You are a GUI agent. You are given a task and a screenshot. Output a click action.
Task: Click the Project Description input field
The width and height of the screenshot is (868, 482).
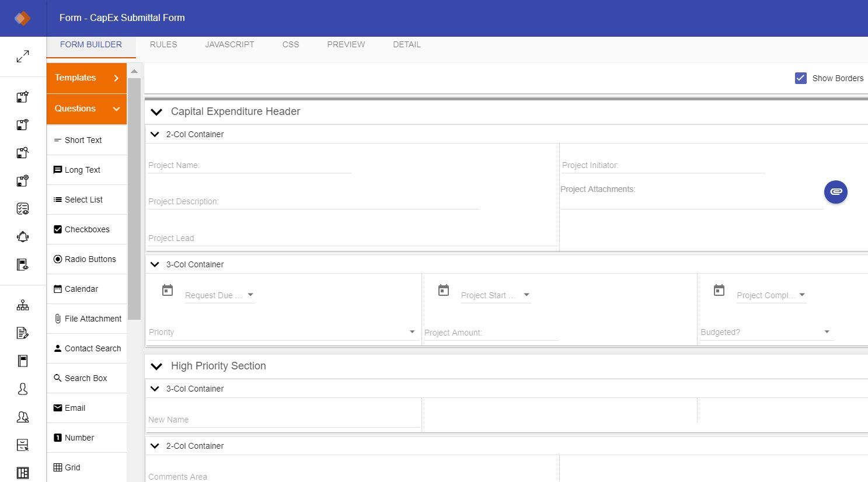pyautogui.click(x=313, y=201)
